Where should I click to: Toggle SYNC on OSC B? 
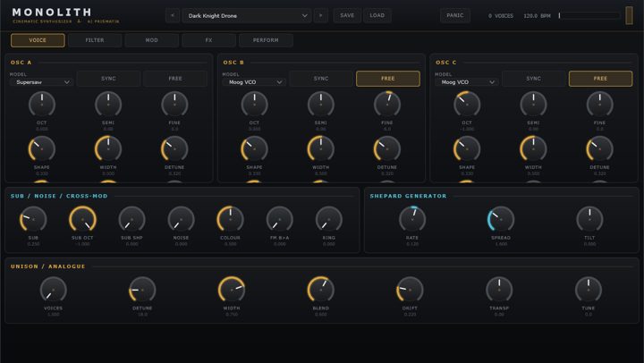tap(321, 79)
